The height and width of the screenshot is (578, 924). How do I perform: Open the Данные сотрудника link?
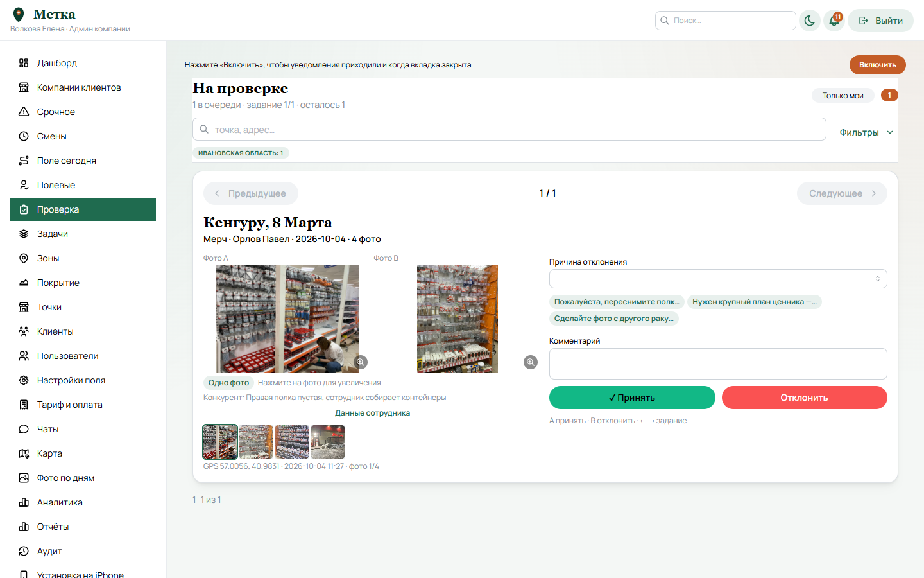pos(372,413)
